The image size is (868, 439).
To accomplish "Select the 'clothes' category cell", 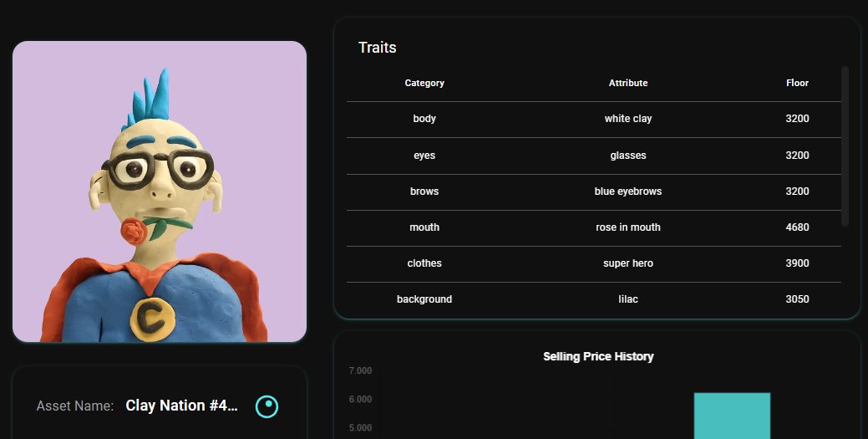I will (x=424, y=263).
